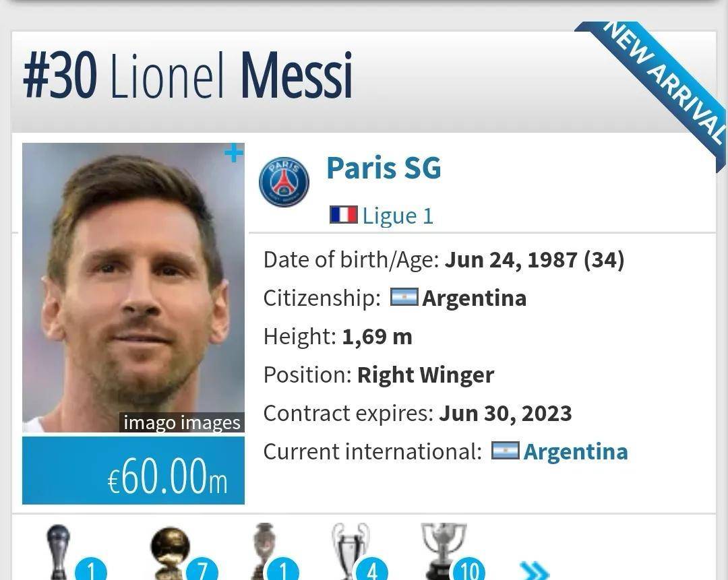This screenshot has width=728, height=580.
Task: Click the number 10 league titles badge
Action: pos(469,569)
